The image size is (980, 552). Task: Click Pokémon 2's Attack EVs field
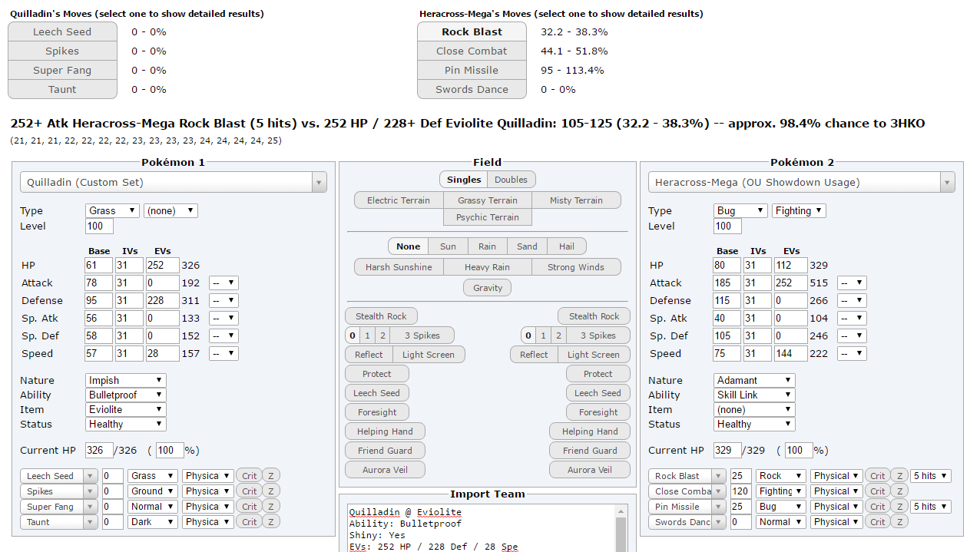coord(791,283)
